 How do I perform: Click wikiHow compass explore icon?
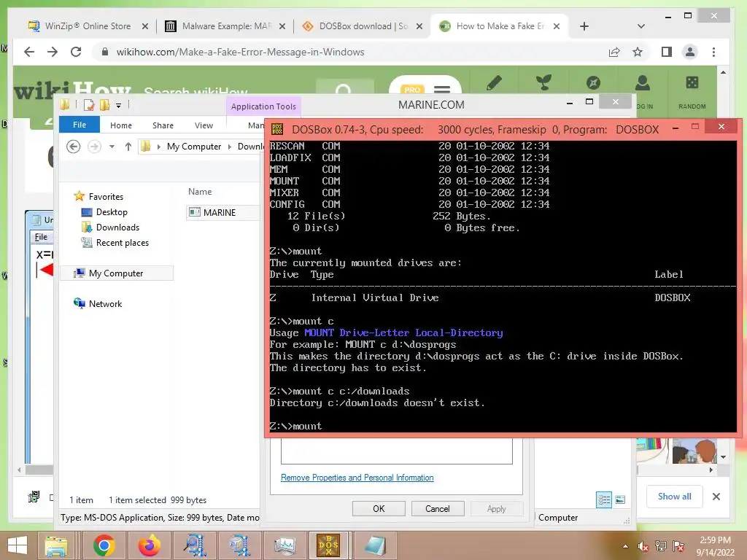coord(593,83)
